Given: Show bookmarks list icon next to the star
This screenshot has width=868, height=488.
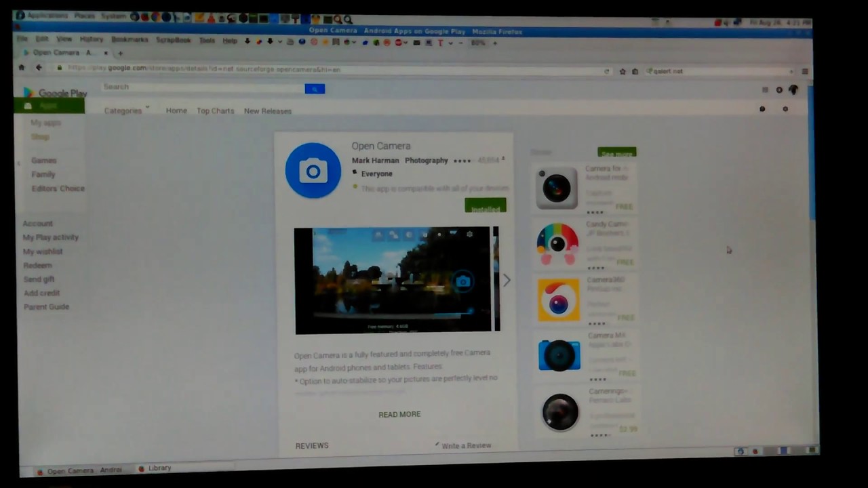Looking at the screenshot, I should tap(635, 71).
